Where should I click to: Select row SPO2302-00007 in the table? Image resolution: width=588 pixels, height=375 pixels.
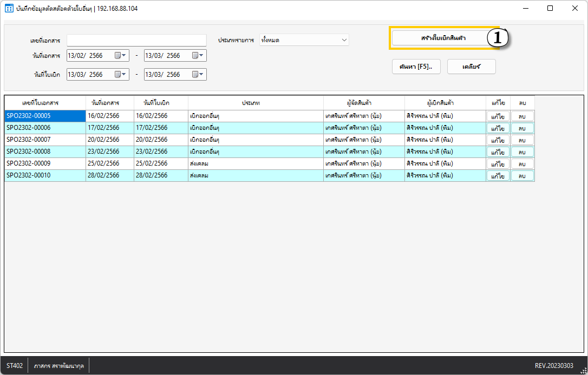45,140
